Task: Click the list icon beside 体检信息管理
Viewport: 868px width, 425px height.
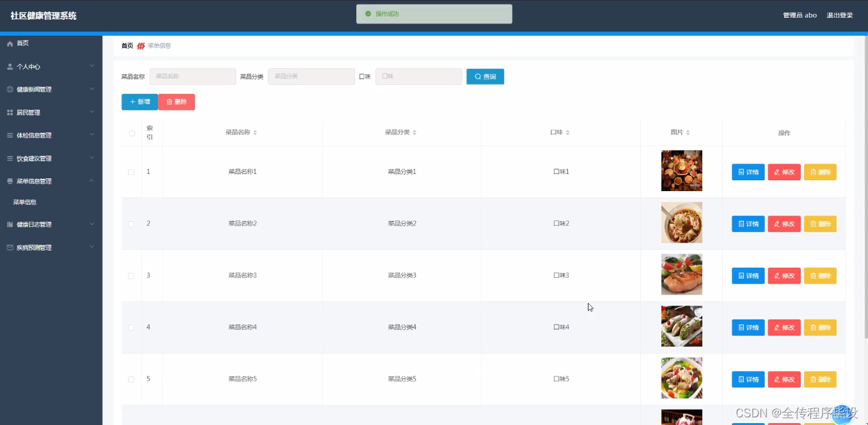Action: (x=10, y=135)
